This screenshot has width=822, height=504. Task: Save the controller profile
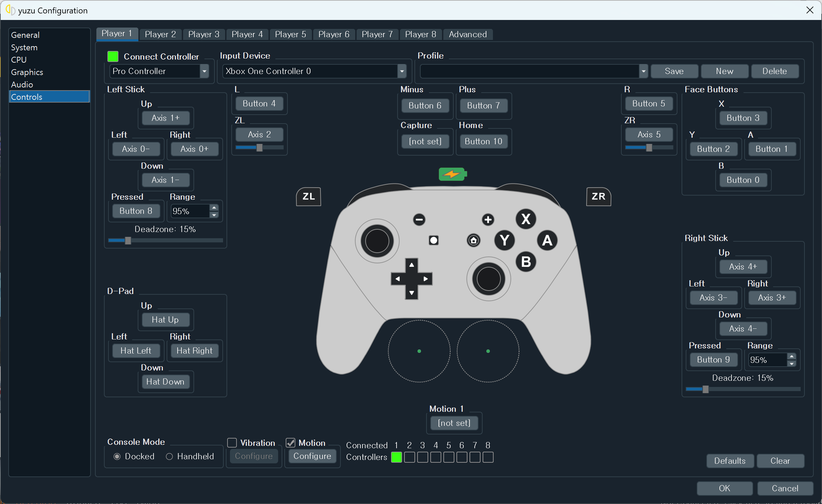(x=674, y=71)
